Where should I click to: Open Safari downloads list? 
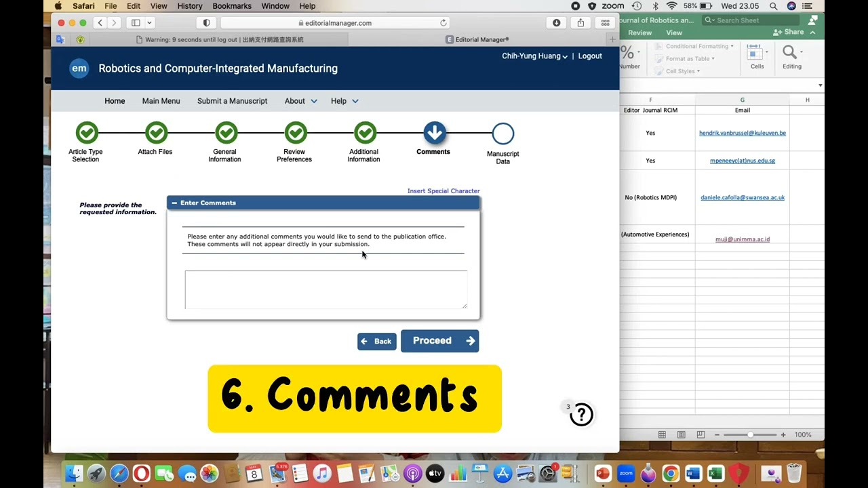557,22
